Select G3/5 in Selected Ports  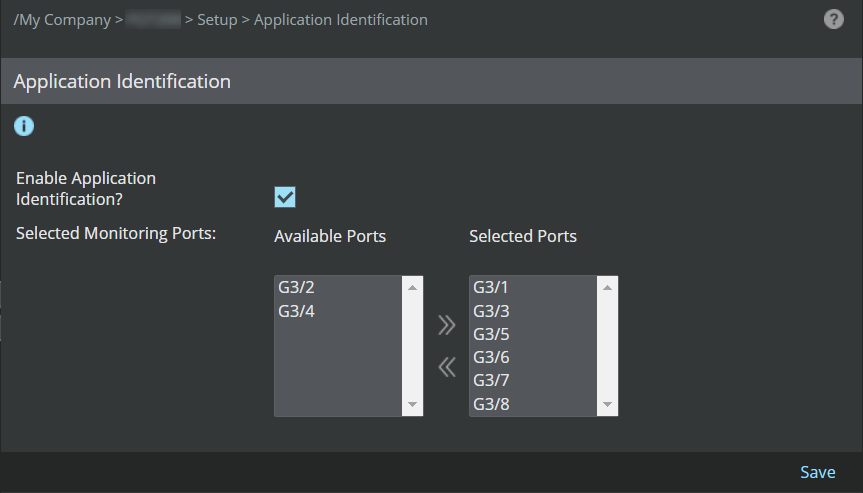[533, 334]
